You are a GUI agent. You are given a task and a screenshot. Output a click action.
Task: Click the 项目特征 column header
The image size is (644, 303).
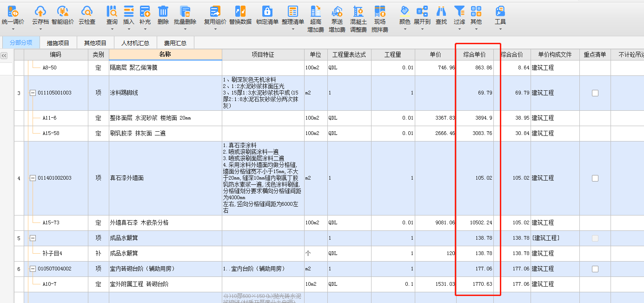(263, 55)
